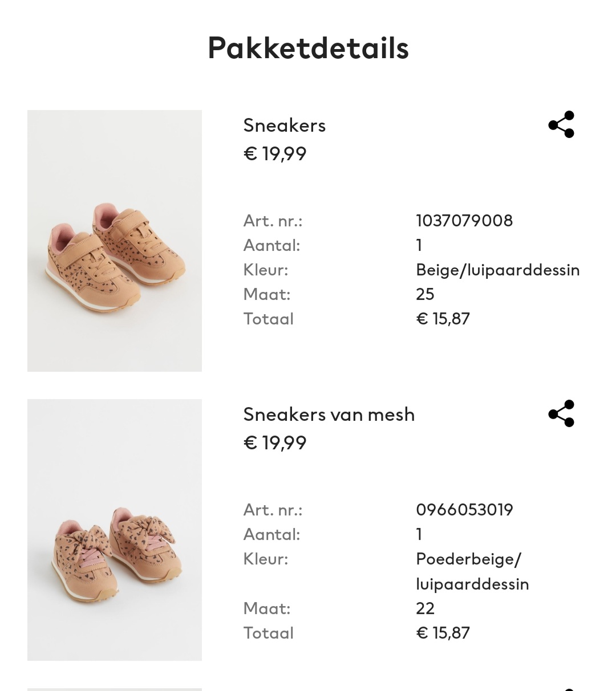Click the Poederbeige/luipaarddessin color value
The width and height of the screenshot is (616, 691).
[472, 571]
